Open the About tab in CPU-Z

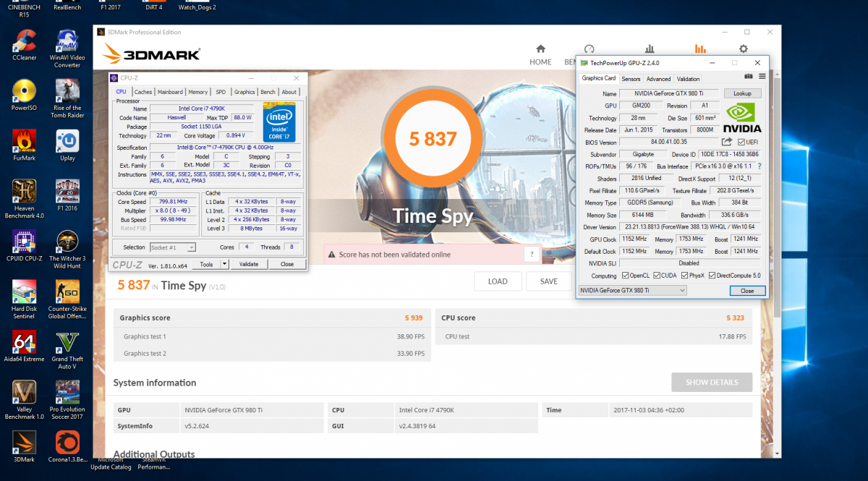tap(289, 92)
